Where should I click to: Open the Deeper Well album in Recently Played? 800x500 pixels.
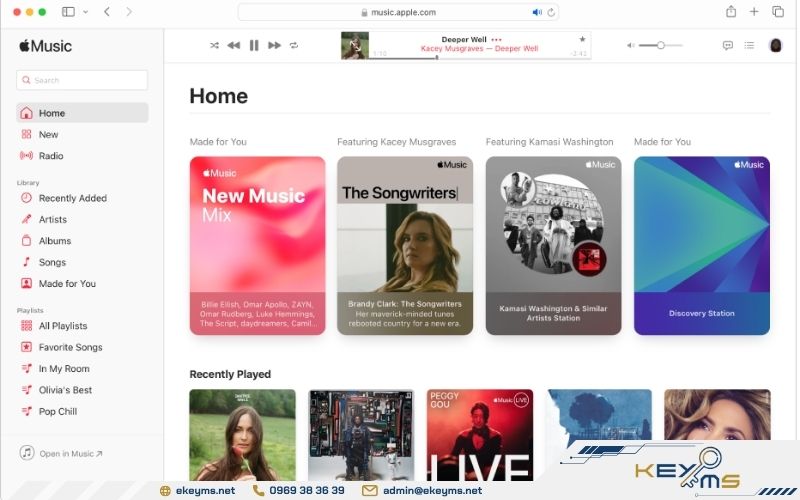coord(242,435)
